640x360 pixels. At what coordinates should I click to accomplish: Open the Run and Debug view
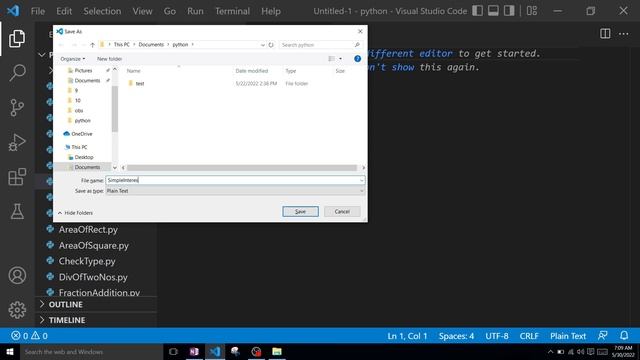[17, 142]
